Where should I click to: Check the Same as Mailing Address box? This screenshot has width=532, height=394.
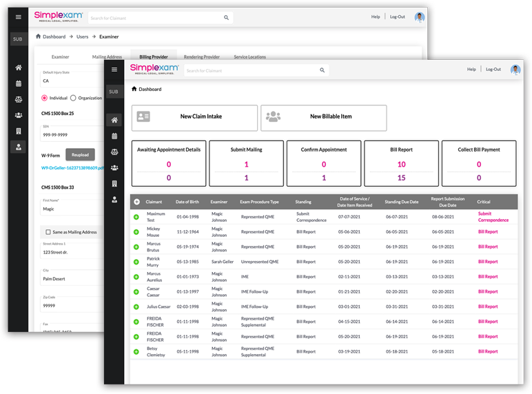click(x=47, y=232)
